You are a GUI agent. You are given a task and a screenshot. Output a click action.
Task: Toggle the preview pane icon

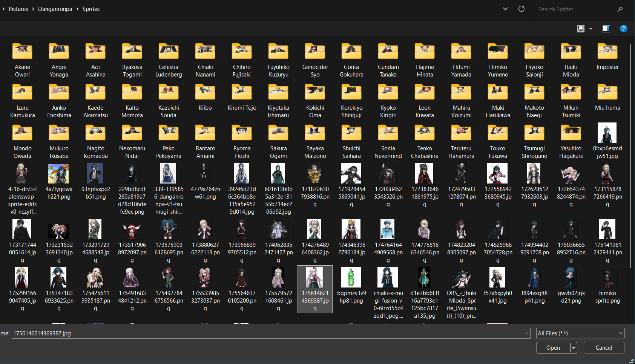coord(606,29)
